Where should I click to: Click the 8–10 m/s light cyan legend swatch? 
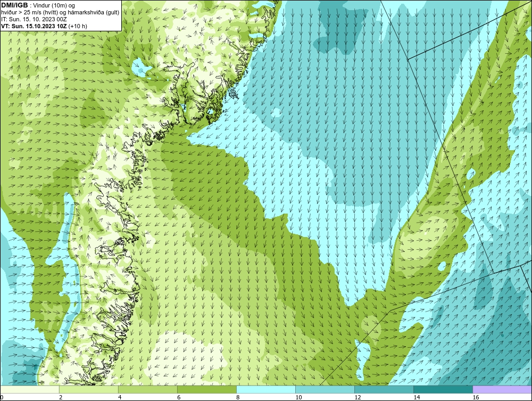click(x=266, y=389)
